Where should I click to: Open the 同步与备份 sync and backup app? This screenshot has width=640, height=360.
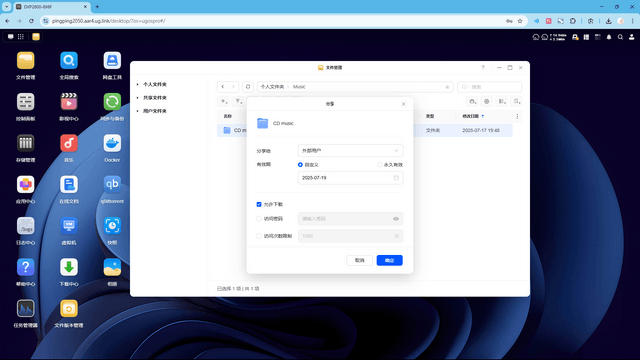tap(112, 102)
